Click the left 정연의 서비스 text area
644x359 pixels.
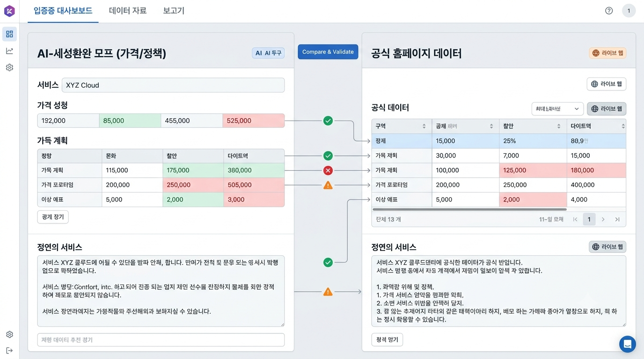[161, 291]
